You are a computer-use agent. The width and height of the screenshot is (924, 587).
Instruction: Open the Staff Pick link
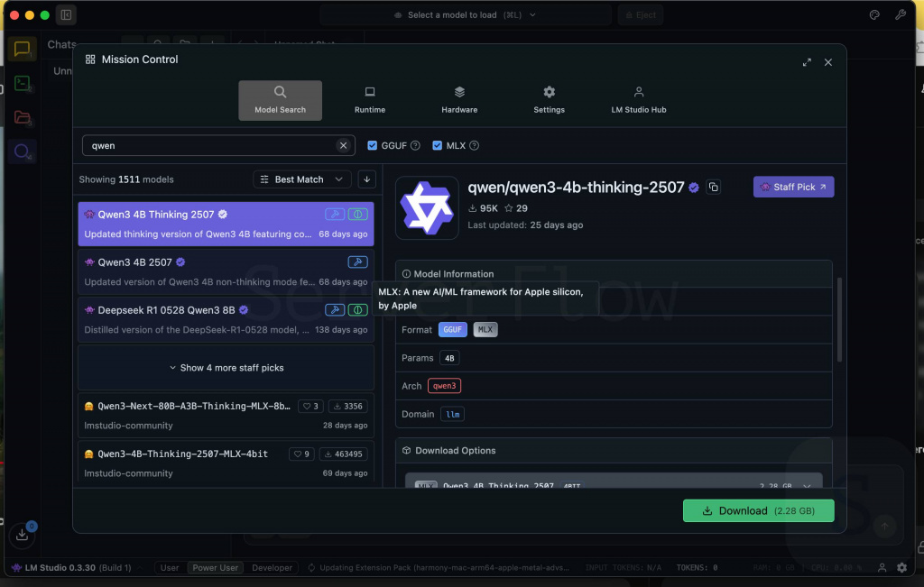point(793,187)
